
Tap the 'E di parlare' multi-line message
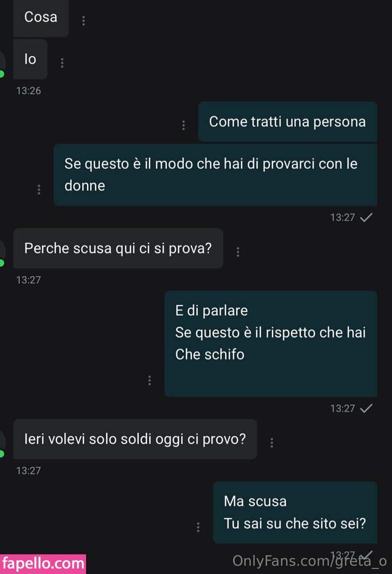tap(270, 344)
